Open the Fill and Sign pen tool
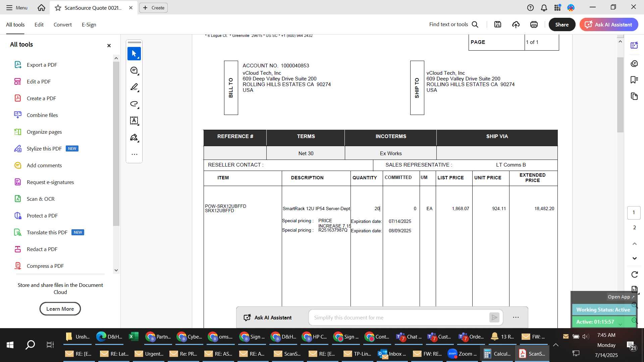 pyautogui.click(x=134, y=137)
